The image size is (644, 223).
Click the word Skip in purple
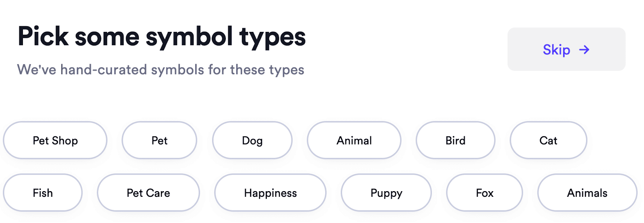[557, 50]
